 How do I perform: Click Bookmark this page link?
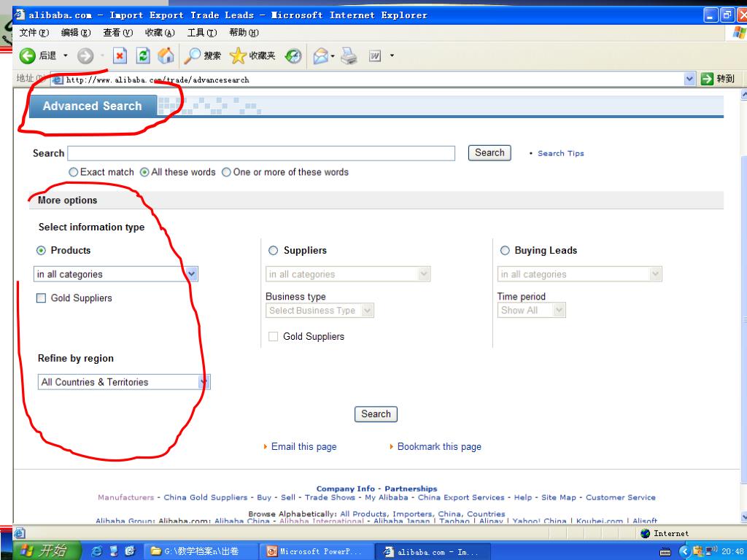click(x=439, y=447)
